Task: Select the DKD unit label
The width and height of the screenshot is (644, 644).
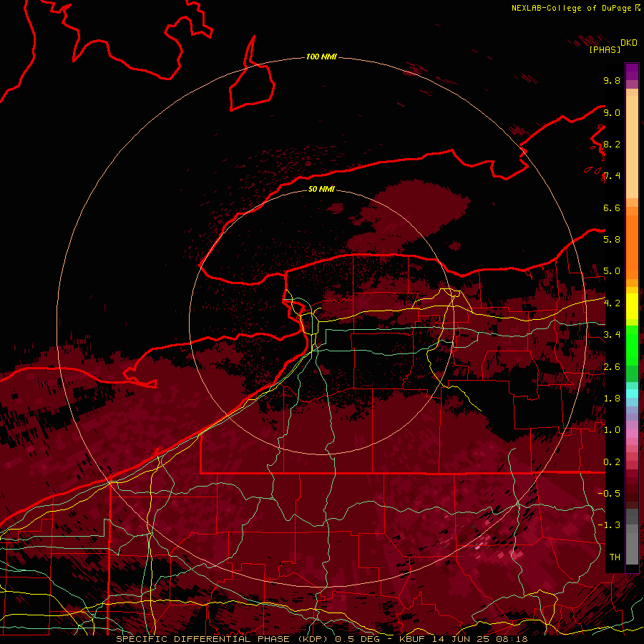Action: (629, 43)
